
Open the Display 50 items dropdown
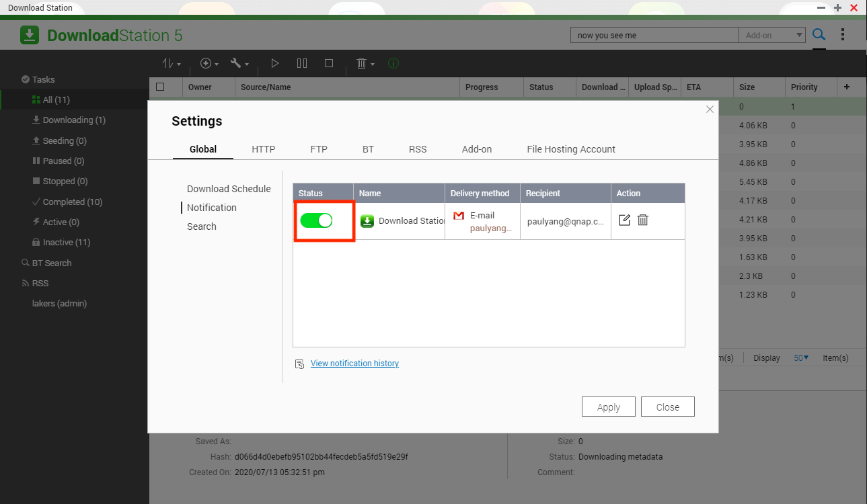coord(801,358)
